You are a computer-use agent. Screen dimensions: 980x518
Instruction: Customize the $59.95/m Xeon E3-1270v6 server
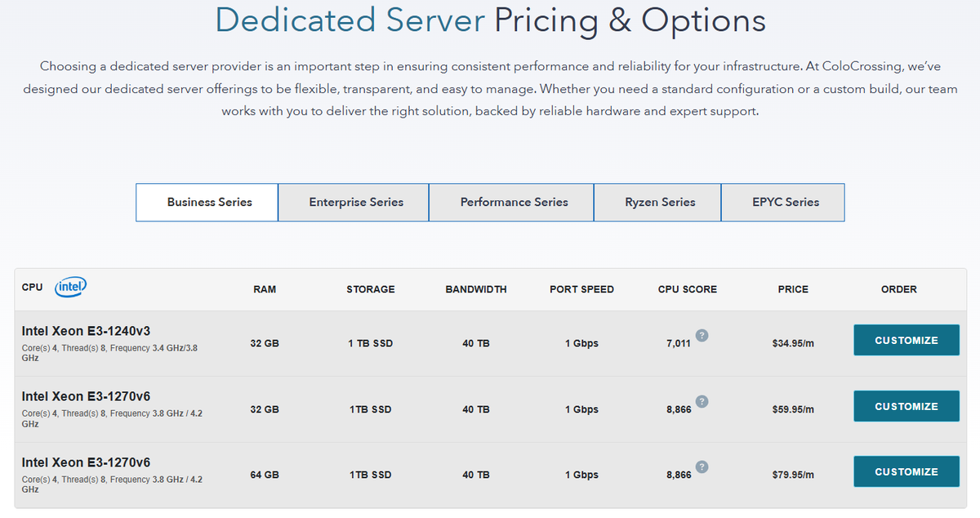906,406
